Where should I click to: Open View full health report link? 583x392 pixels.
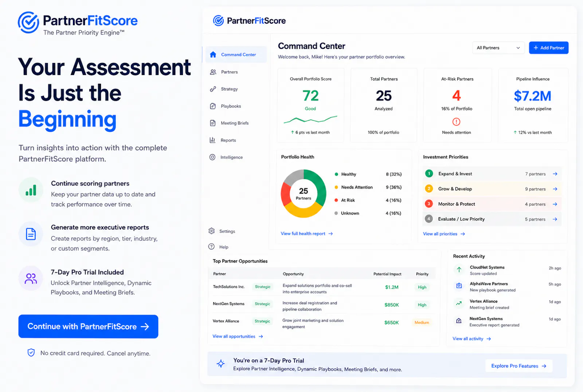click(307, 234)
